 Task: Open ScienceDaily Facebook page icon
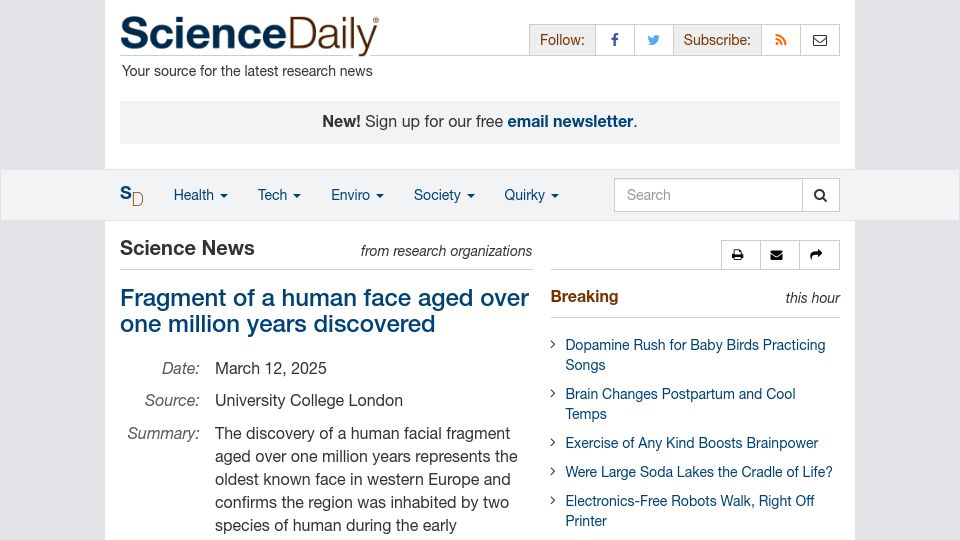click(x=615, y=40)
